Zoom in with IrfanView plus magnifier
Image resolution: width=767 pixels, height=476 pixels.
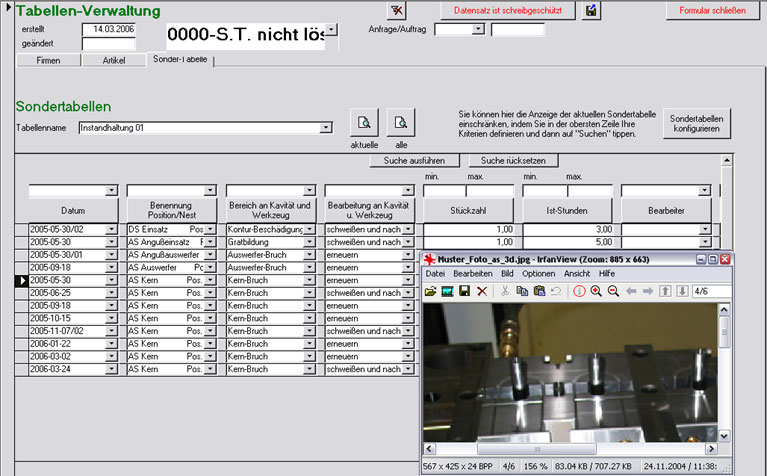[x=596, y=292]
